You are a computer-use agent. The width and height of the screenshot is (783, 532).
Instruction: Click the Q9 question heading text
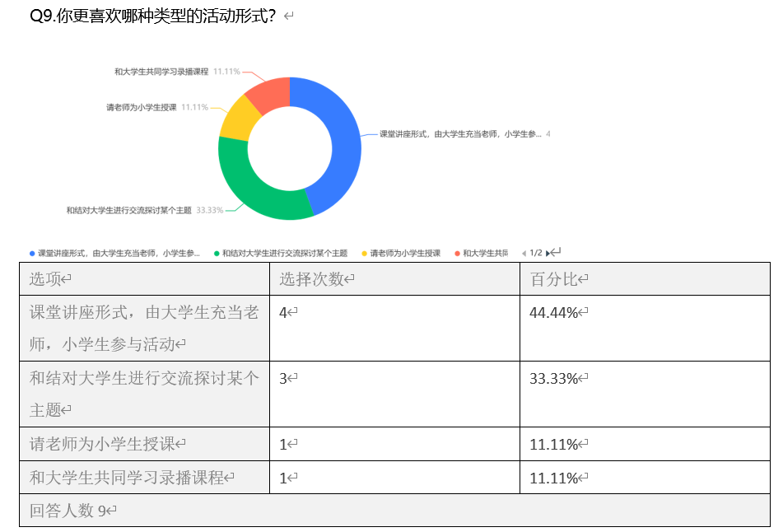pos(152,16)
